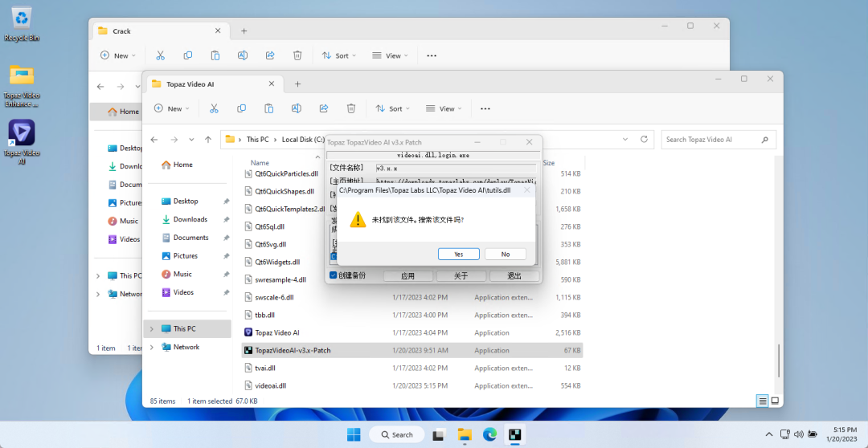868x448 pixels.
Task: Click the Paste icon in Topaz Video AI window
Action: click(268, 108)
